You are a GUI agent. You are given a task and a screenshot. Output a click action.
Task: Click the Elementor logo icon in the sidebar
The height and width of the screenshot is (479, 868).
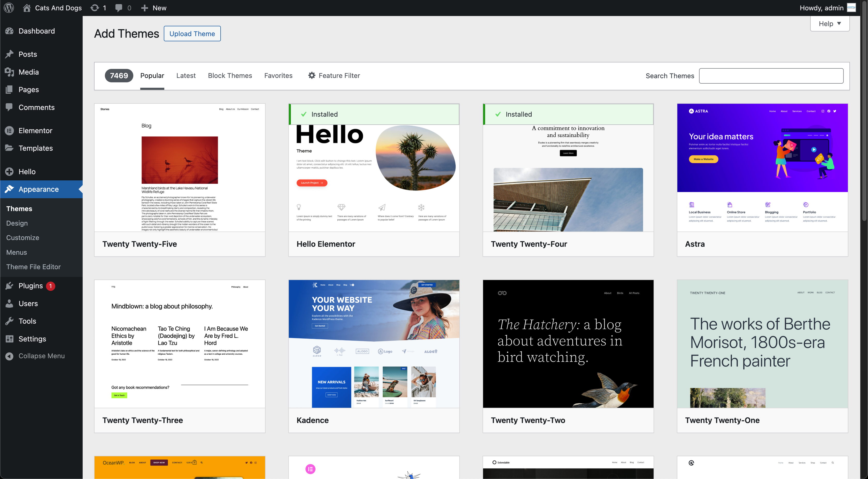pos(10,131)
